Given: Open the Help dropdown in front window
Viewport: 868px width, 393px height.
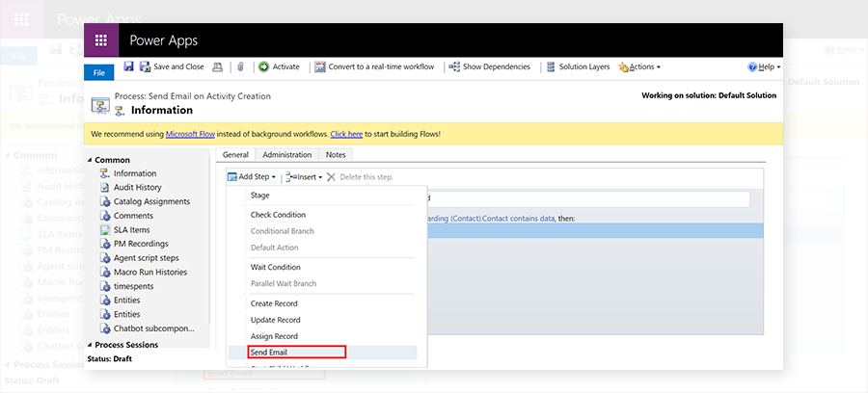Looking at the screenshot, I should point(764,66).
